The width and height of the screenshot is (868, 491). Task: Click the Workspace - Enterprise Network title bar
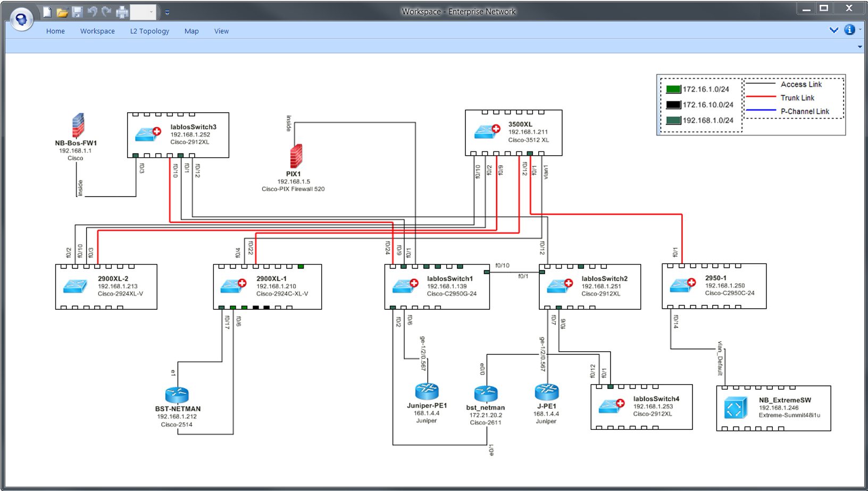point(458,12)
